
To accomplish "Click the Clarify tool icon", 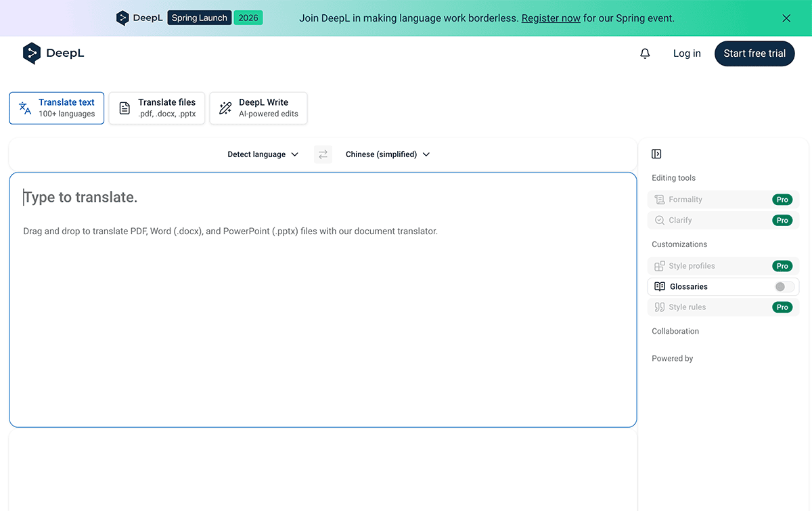I will [660, 220].
